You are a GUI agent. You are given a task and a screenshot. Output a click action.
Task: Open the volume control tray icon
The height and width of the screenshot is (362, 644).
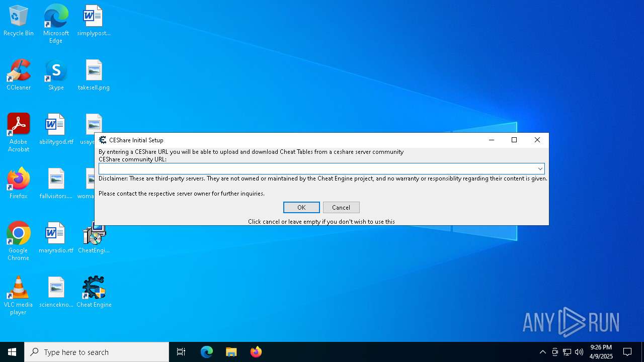tap(579, 352)
